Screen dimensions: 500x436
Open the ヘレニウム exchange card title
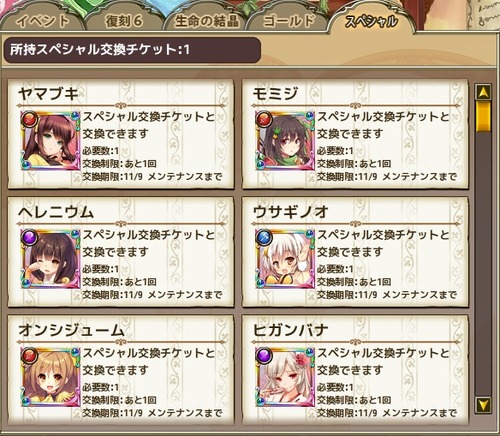[x=56, y=212]
